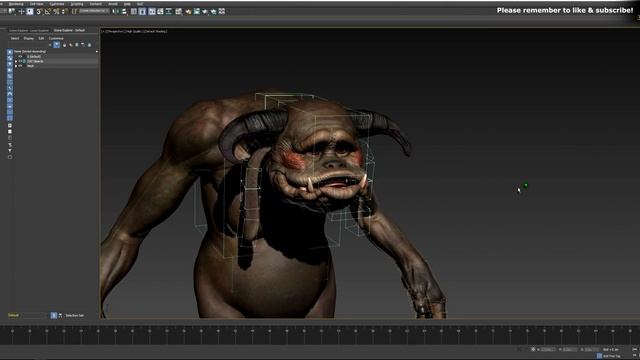This screenshot has width=640, height=360.
Task: Toggle visibility eye of the second layer row
Action: [20, 61]
